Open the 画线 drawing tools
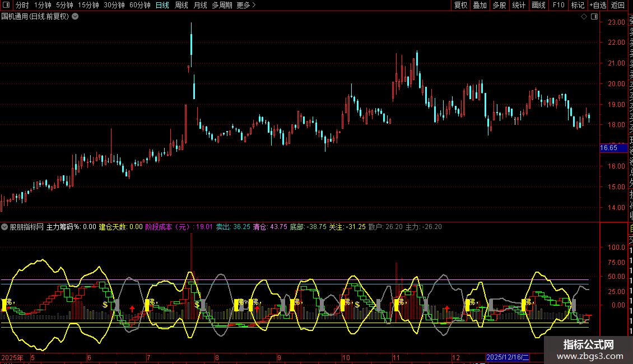Screen dimensions: 633x364 538,5
